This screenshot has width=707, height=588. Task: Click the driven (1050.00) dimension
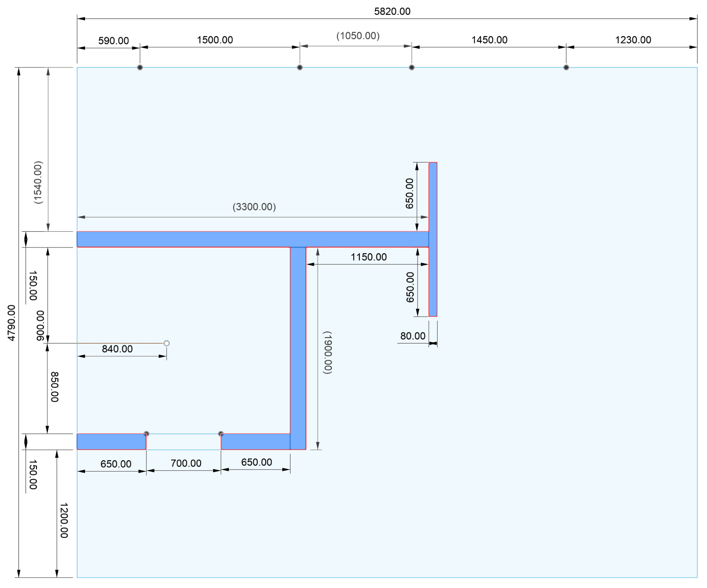coord(357,36)
